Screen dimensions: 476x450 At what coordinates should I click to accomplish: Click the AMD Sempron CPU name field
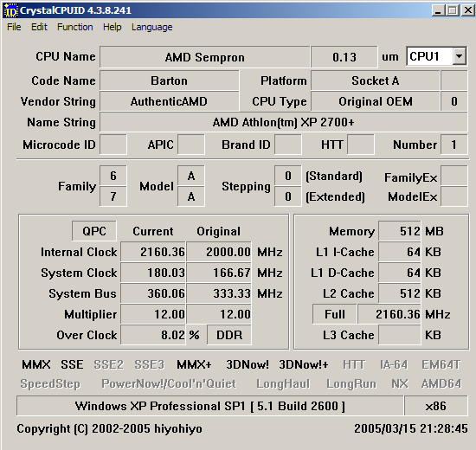pos(204,57)
